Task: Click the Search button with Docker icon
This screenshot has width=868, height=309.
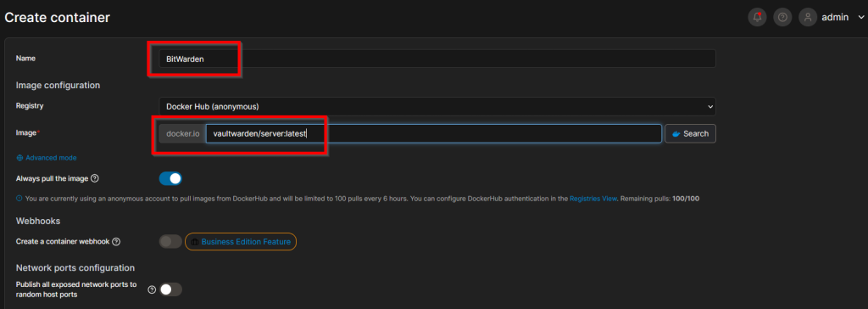Action: tap(690, 133)
